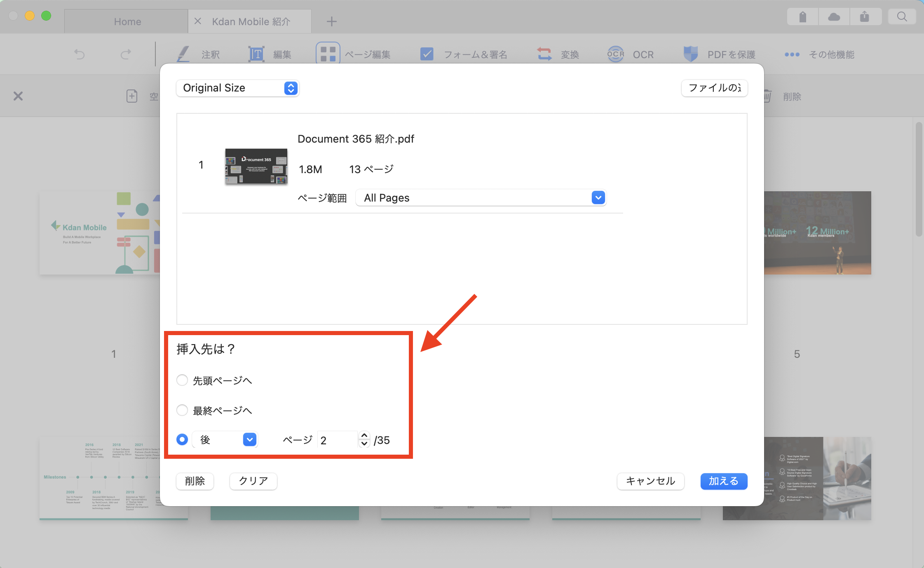Image resolution: width=924 pixels, height=568 pixels.
Task: Open the Original Size dropdown
Action: (237, 88)
